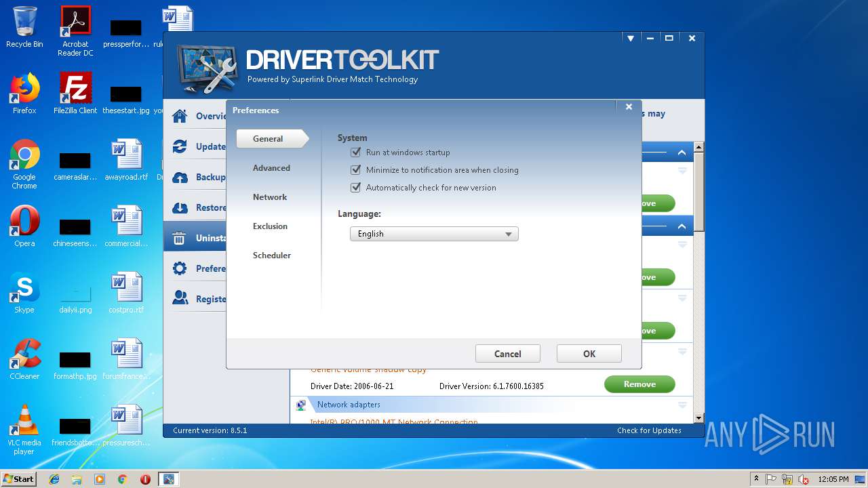Viewport: 868px width, 488px height.
Task: Click Driver Version 6.1.7600.16385 text
Action: pyautogui.click(x=492, y=386)
